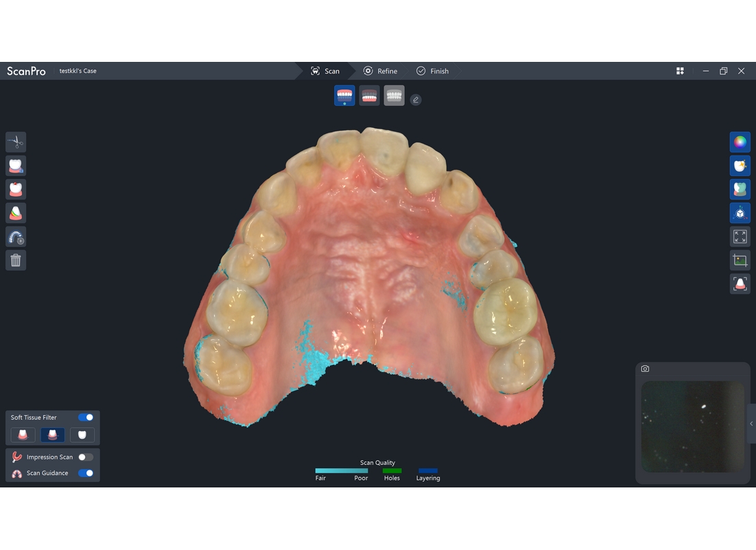Screen dimensions: 756x550
Task: Enable Impression Scan mode
Action: coord(85,456)
